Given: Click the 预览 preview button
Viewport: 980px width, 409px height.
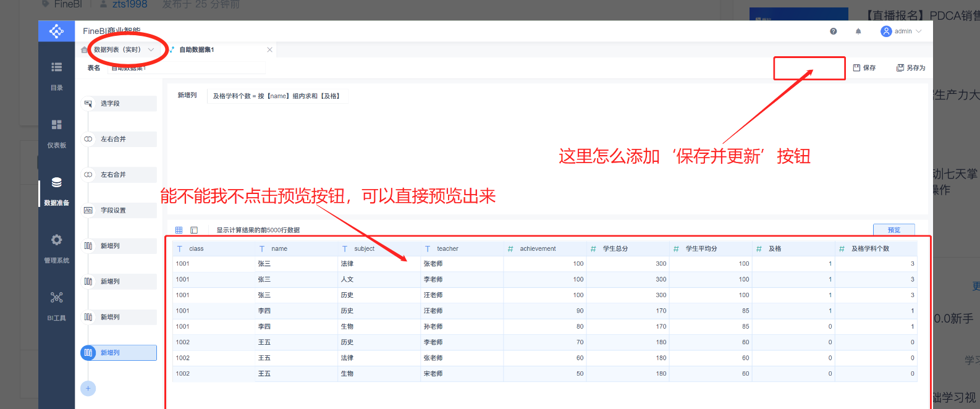Looking at the screenshot, I should tap(893, 230).
